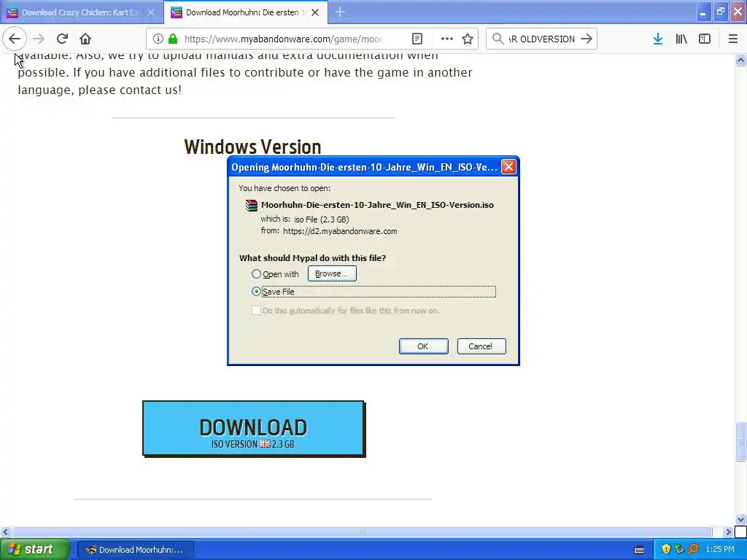This screenshot has width=747, height=560.
Task: Reload the current page
Action: (x=62, y=39)
